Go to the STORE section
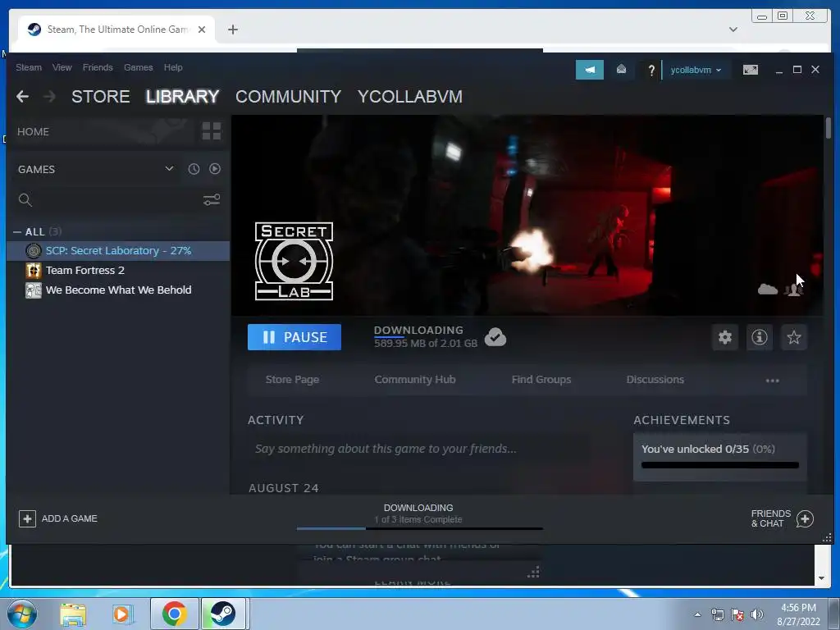The height and width of the screenshot is (630, 840). click(101, 97)
